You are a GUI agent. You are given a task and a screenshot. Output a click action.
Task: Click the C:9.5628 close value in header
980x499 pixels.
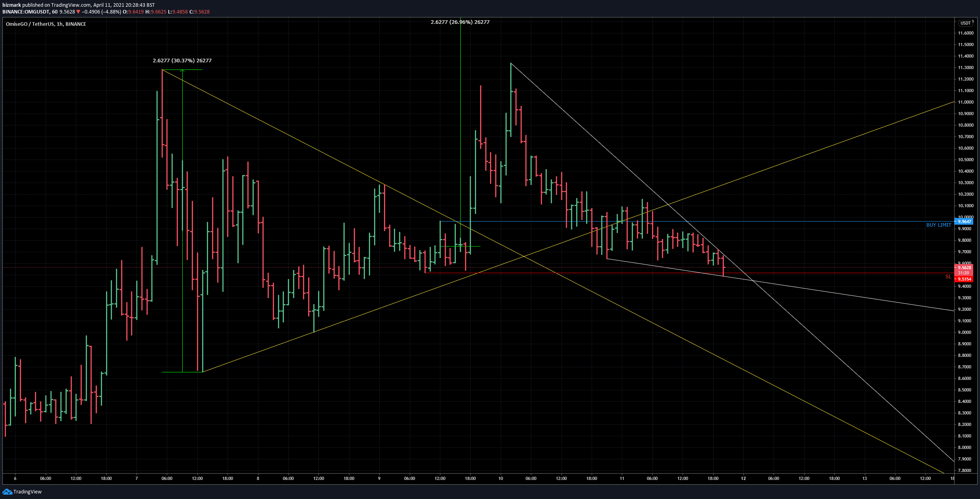199,12
